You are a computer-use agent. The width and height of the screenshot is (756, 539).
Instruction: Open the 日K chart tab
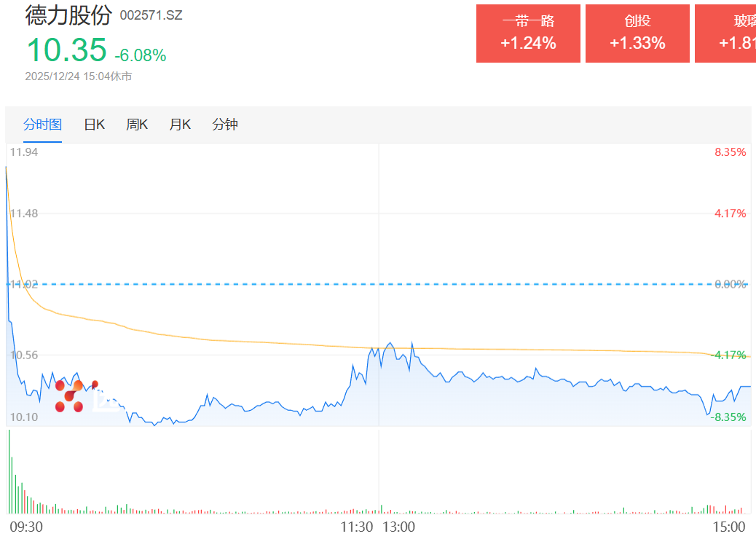pos(94,125)
